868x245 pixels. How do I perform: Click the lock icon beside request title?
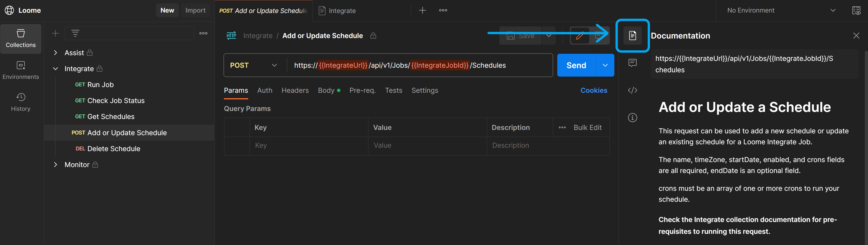[x=373, y=36]
